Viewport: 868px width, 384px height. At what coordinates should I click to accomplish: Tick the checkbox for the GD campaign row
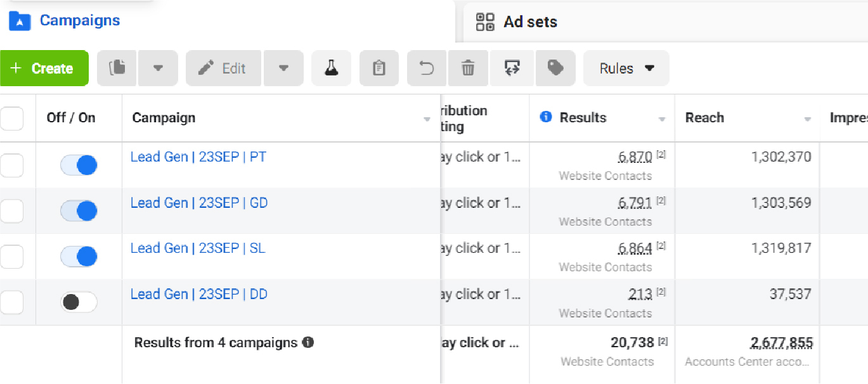pos(11,211)
